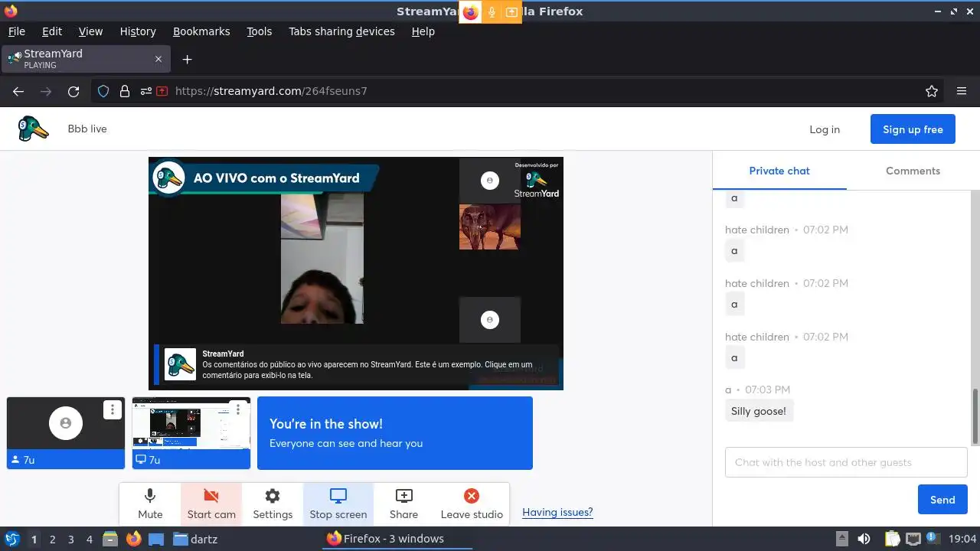Close the StreamYard browser tab
Viewport: 980px width, 551px height.
[158, 59]
